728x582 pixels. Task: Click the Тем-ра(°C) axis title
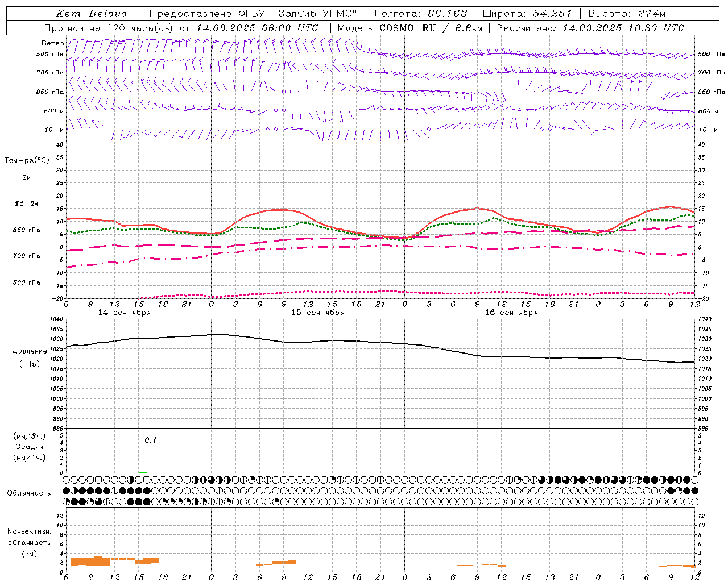tap(27, 161)
